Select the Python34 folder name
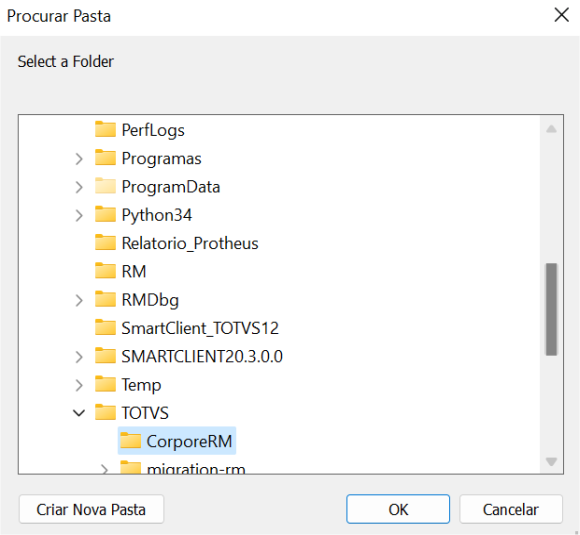Screen dimensions: 580x535 (x=157, y=215)
